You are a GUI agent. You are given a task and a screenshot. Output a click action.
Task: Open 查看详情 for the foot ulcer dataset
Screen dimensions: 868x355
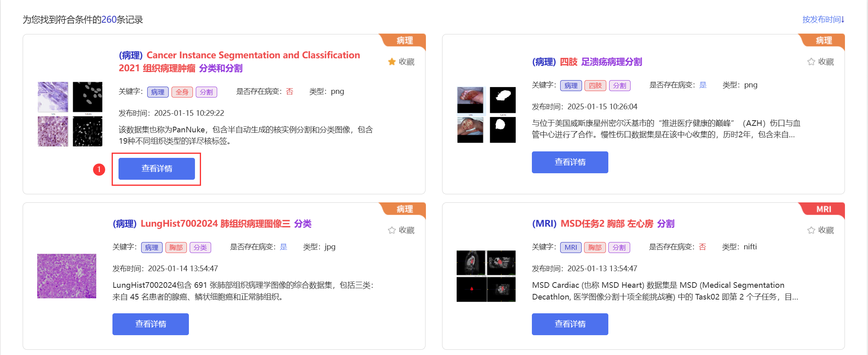click(570, 162)
